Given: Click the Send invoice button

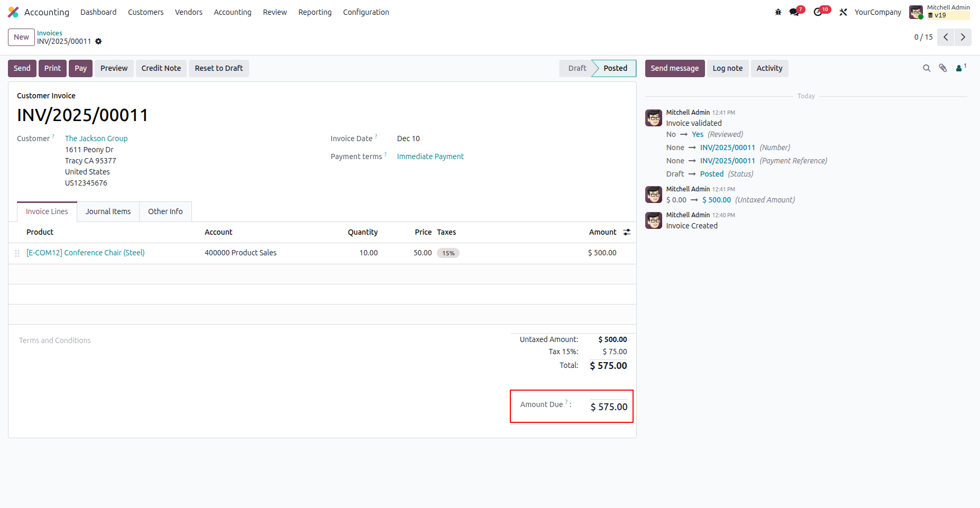Looking at the screenshot, I should [22, 68].
